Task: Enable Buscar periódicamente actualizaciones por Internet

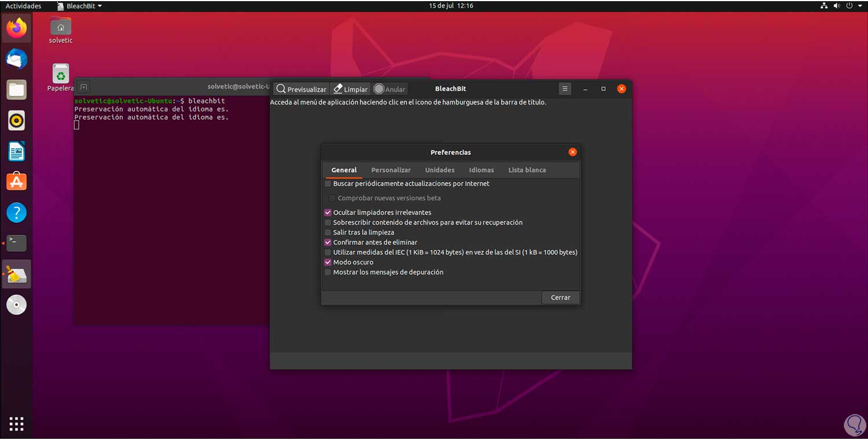Action: (x=328, y=184)
